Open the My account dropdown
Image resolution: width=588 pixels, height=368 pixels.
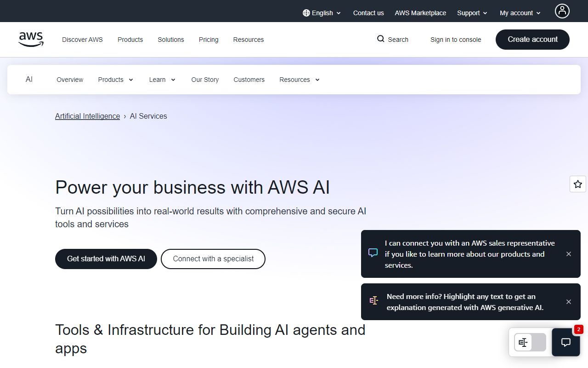coord(519,13)
